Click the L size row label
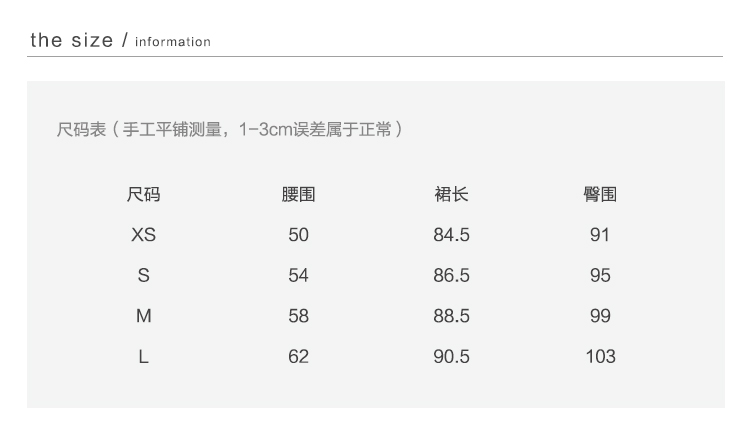 pyautogui.click(x=143, y=356)
